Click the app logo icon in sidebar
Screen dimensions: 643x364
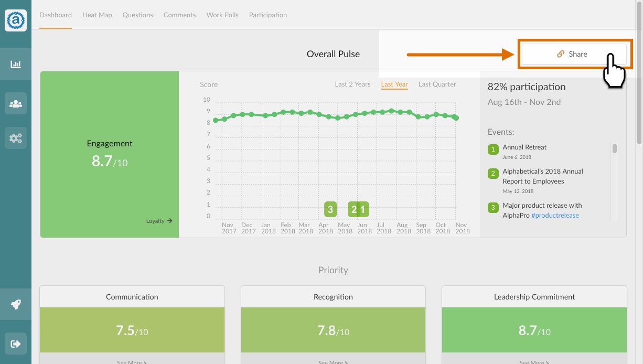click(x=16, y=20)
